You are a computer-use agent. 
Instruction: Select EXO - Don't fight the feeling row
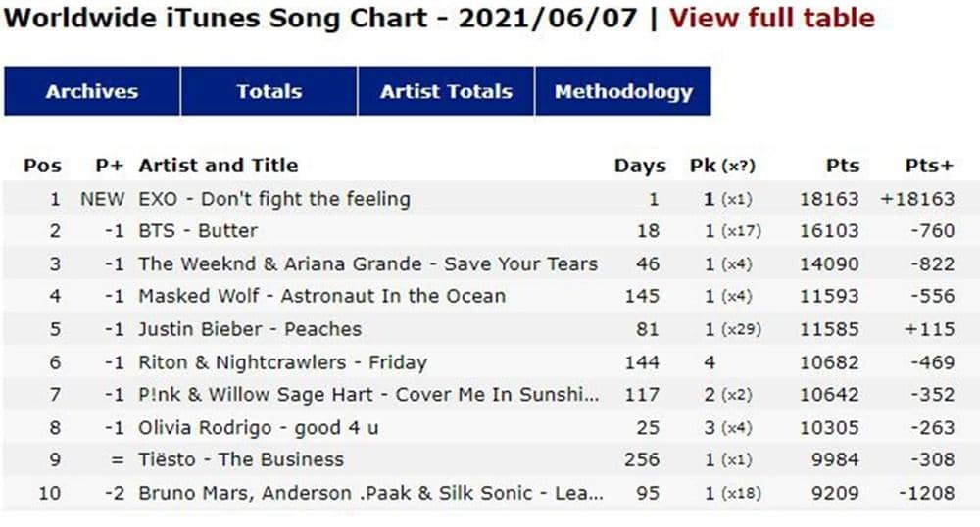(273, 199)
